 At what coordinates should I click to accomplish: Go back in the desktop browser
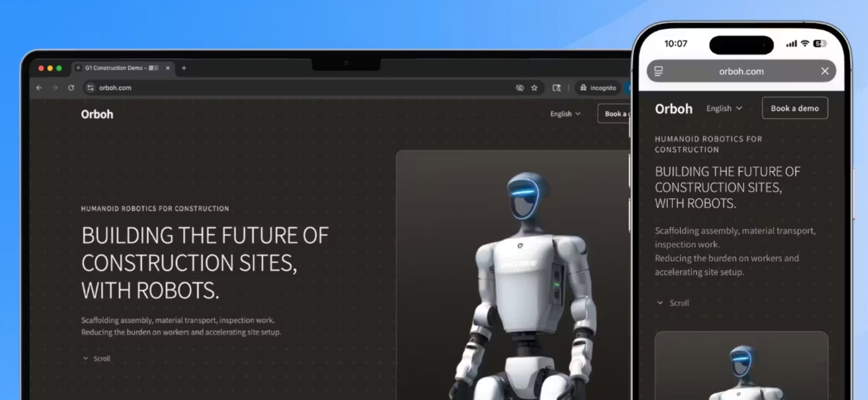coord(39,87)
